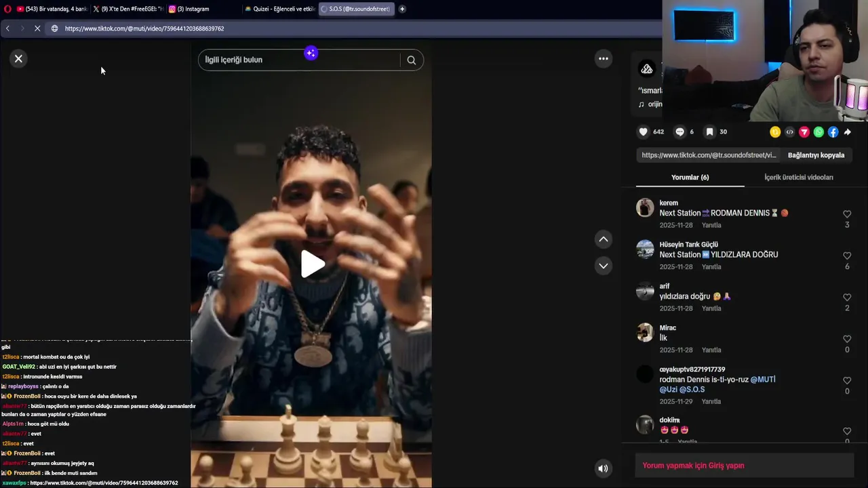868x488 pixels.
Task: Like Mirac's comment
Action: [x=847, y=339]
